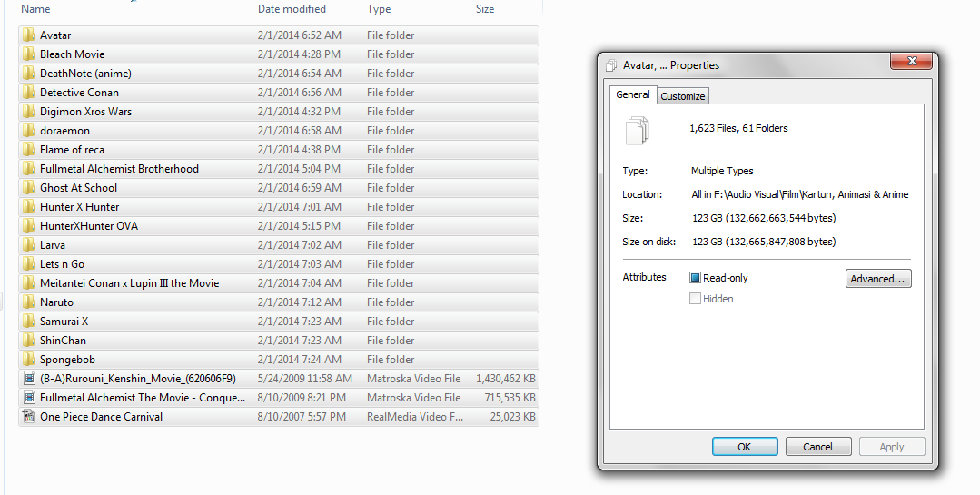Click the Hunter X Hunter folder icon

(x=28, y=207)
